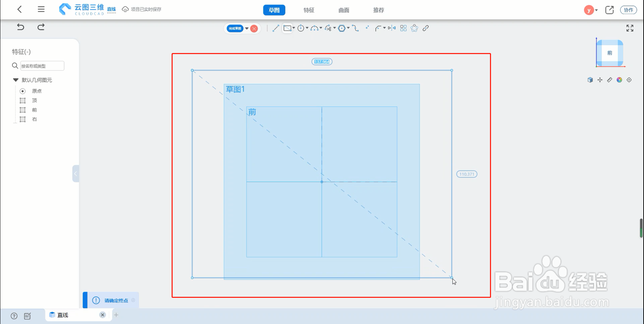Select the Circle tool
Image resolution: width=644 pixels, height=324 pixels.
pos(301,28)
